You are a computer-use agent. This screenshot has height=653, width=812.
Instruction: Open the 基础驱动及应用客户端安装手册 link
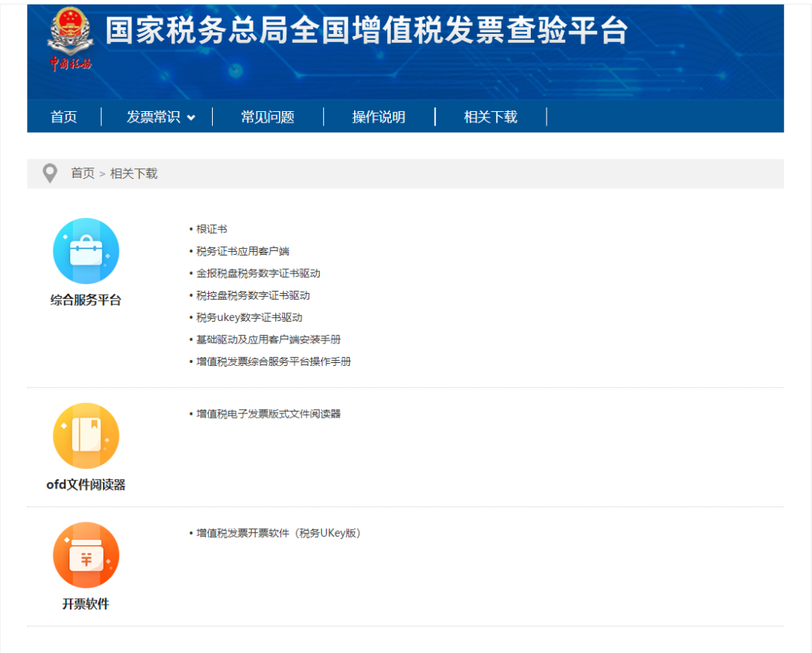(x=268, y=340)
